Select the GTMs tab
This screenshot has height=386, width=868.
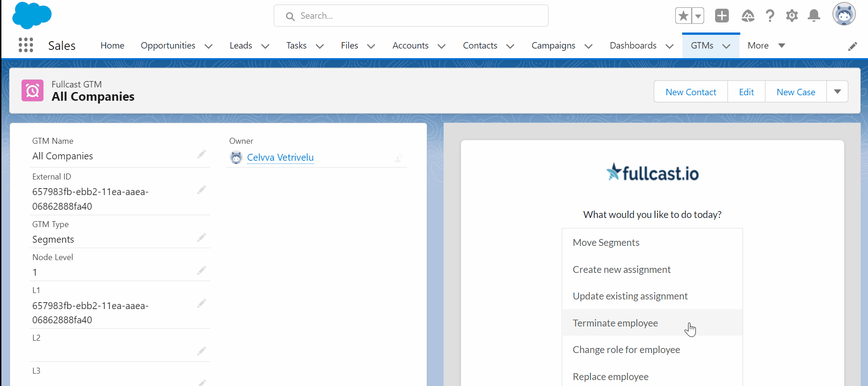tap(702, 45)
